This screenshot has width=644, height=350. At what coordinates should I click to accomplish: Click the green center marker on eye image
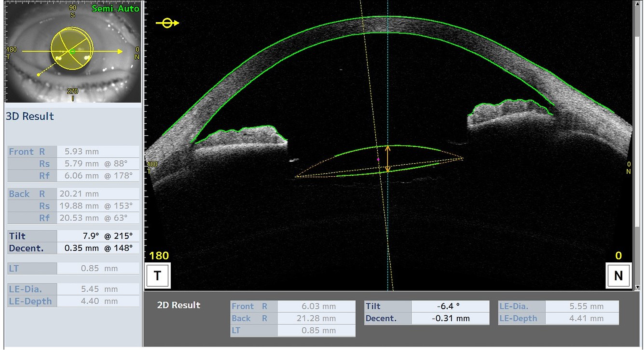pyautogui.click(x=72, y=52)
